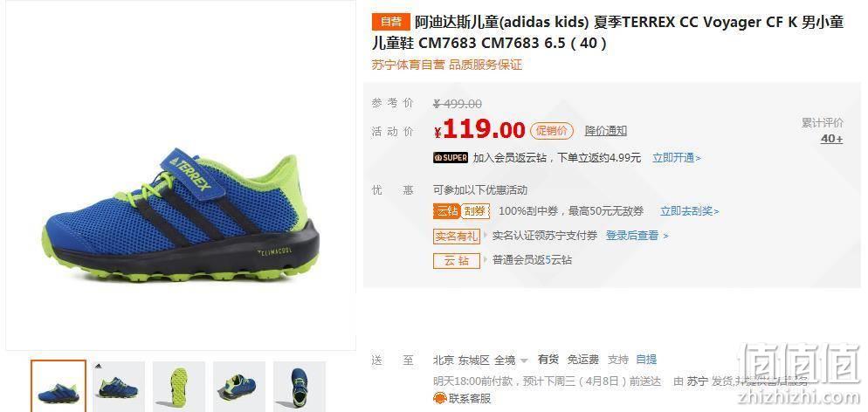
Task: Click the 自提 self-pickup link
Action: pos(646,360)
